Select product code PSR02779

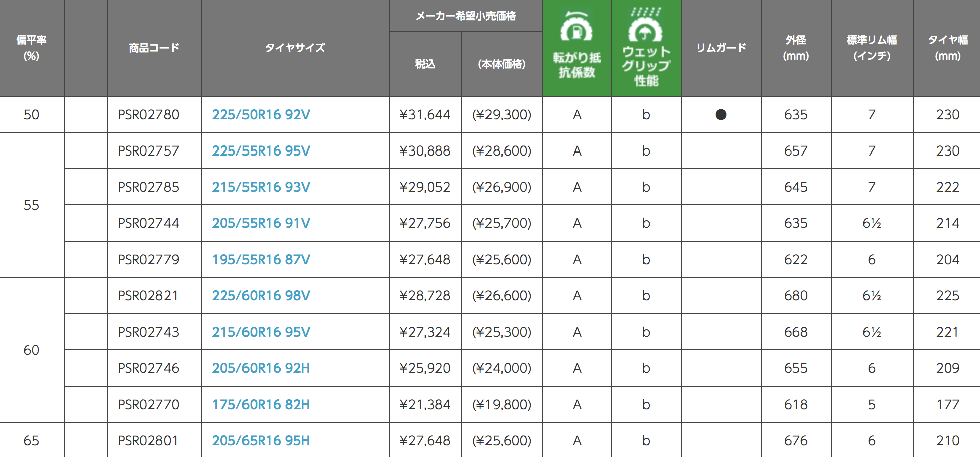click(148, 260)
